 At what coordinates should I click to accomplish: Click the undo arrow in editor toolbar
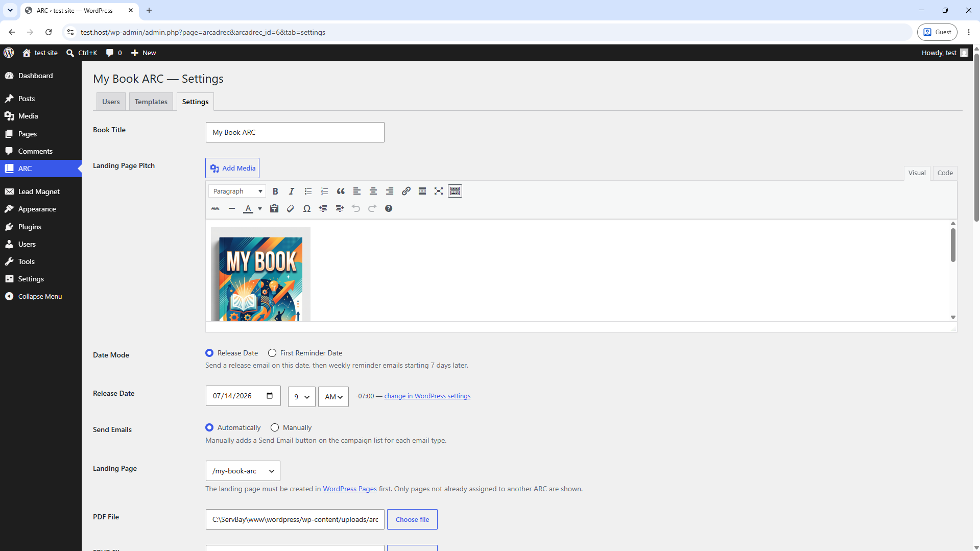[356, 208]
